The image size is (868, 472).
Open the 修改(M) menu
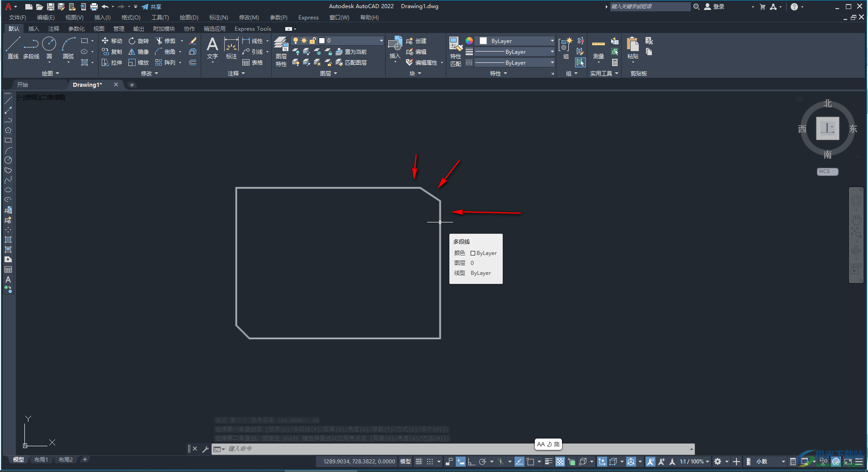[249, 18]
